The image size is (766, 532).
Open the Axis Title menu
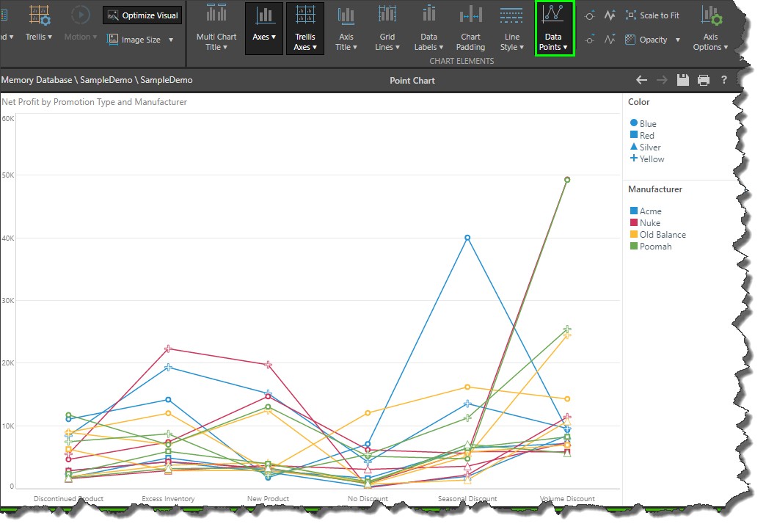[x=346, y=29]
